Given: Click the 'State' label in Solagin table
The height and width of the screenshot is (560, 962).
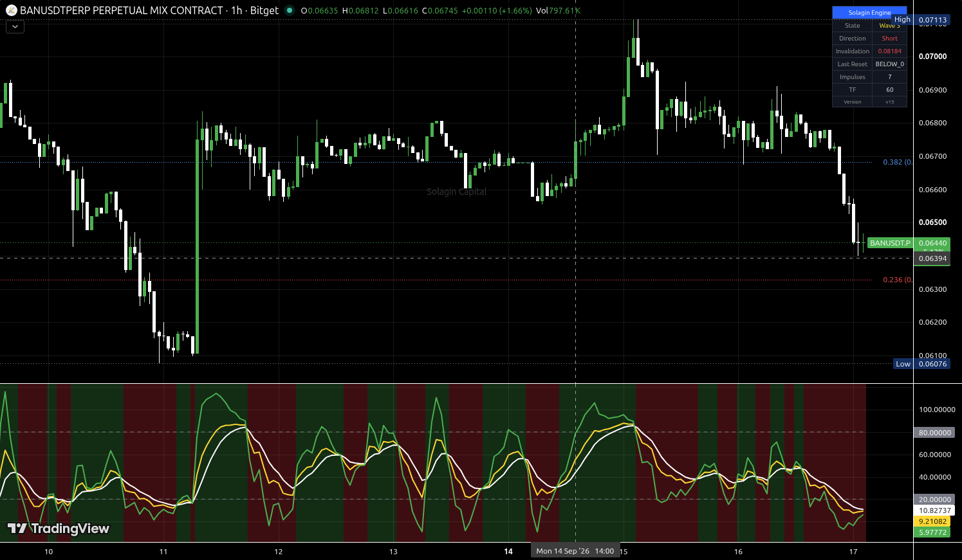Looking at the screenshot, I should click(853, 26).
